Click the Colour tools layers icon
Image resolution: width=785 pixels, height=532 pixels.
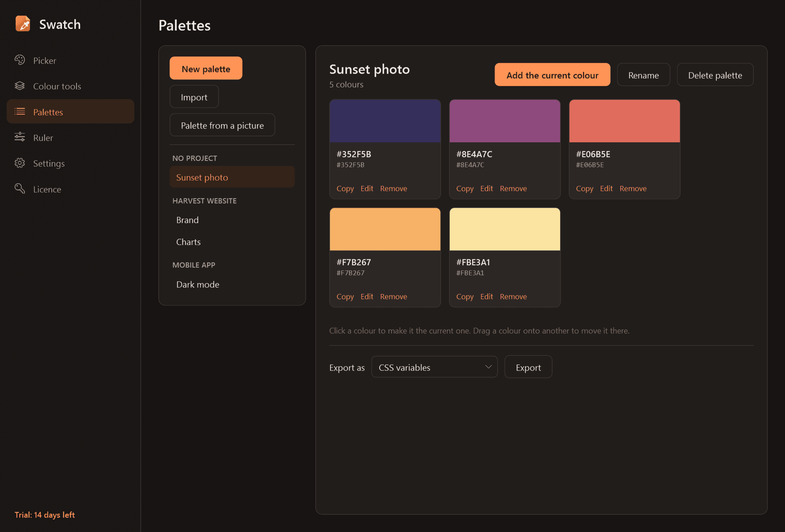(x=20, y=86)
